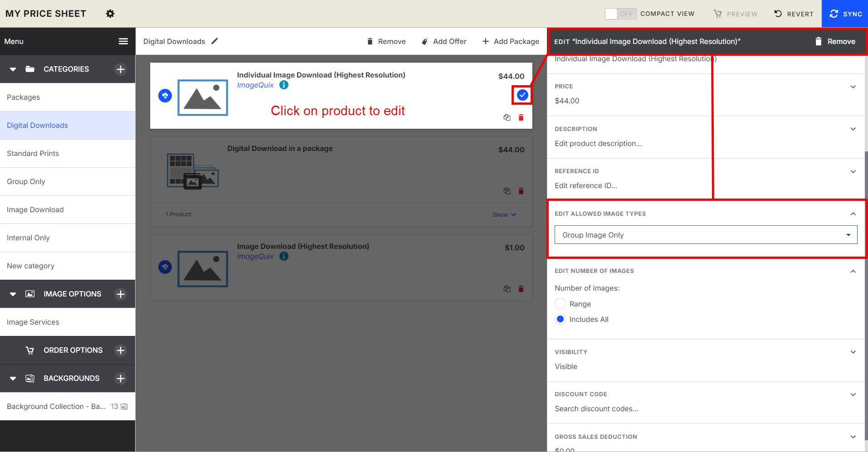
Task: Toggle the Compact View switch
Action: pos(620,14)
